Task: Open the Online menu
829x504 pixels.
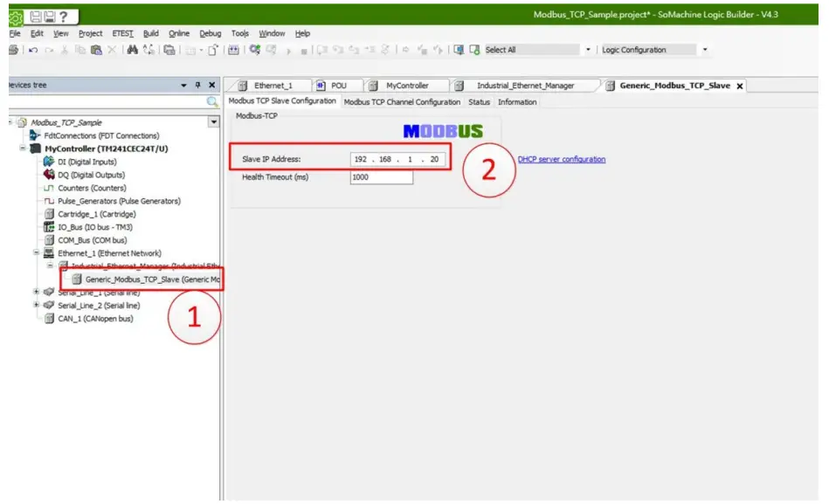Action: (x=179, y=33)
